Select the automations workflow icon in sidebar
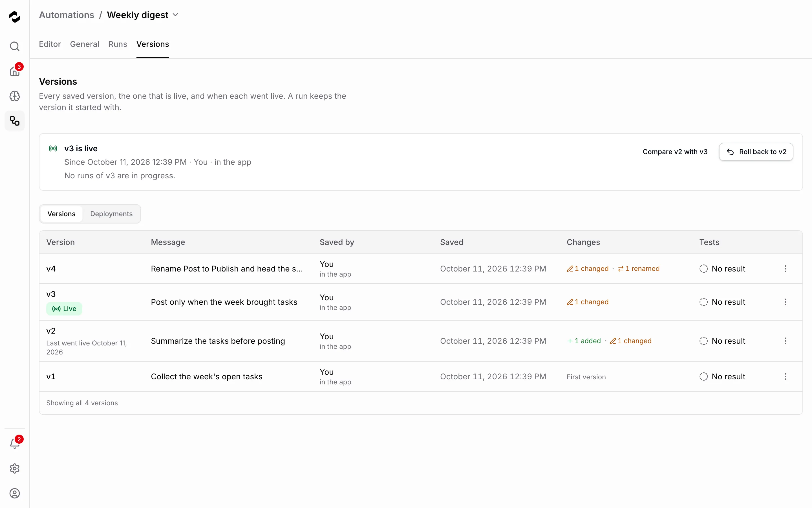 [x=14, y=121]
